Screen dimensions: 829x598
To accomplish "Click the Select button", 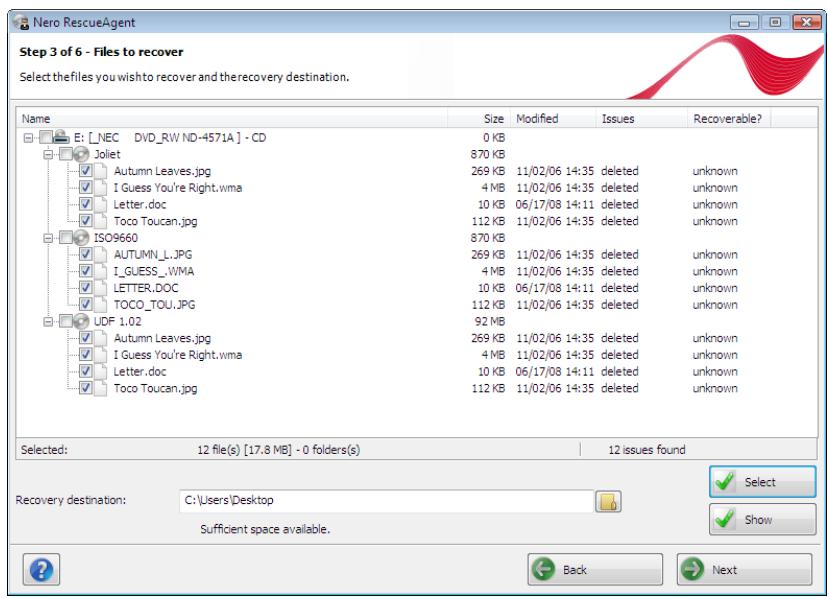I will coord(762,482).
